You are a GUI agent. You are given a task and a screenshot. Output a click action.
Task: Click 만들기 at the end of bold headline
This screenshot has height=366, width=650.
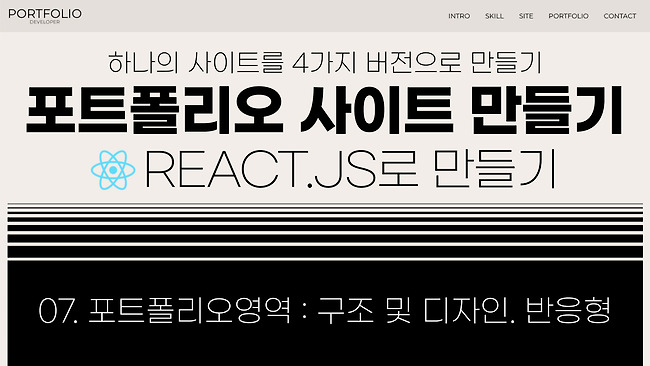pos(547,110)
